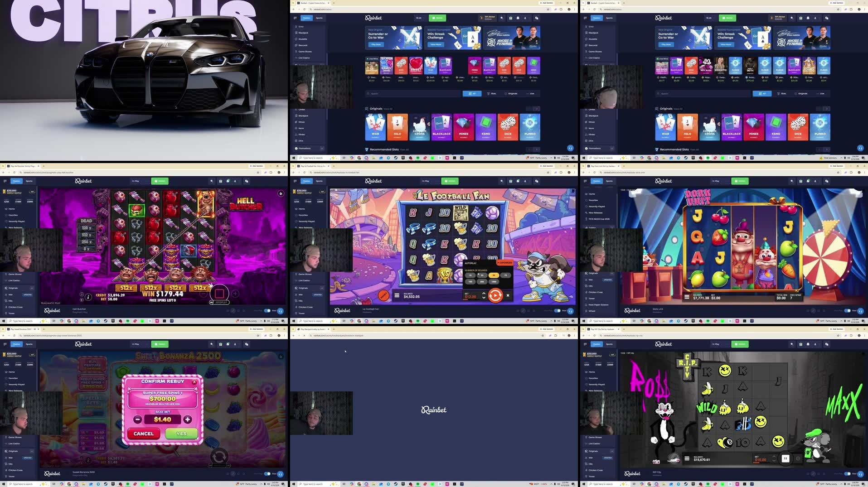Toggle the footer switch in Hell Butcher window

pos(267,310)
